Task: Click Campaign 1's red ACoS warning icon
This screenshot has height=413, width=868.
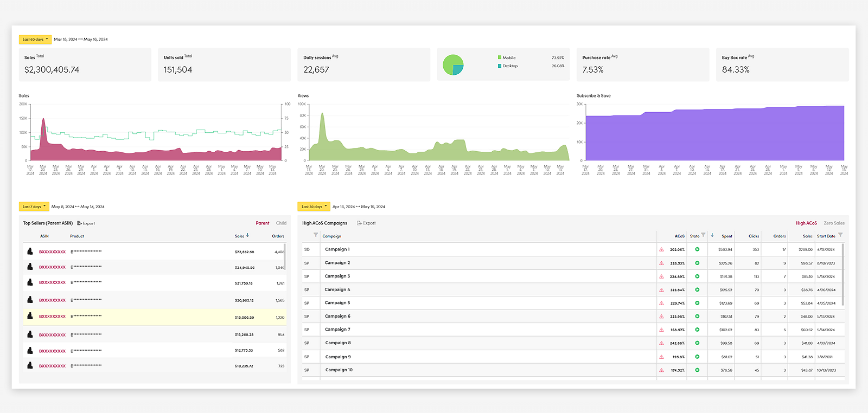Action: 661,249
